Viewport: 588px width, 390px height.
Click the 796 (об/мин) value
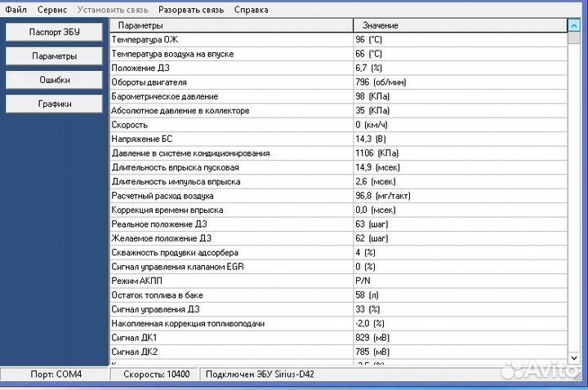pos(381,82)
